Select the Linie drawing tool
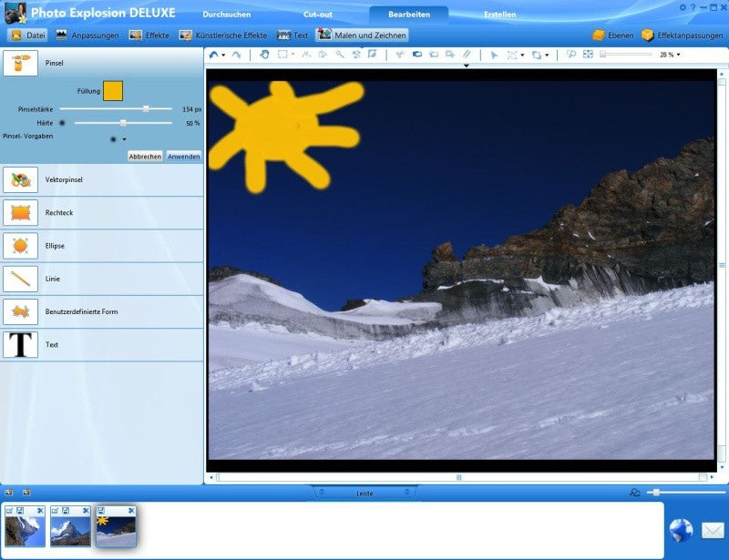Viewport: 729px width, 560px height. click(x=20, y=279)
